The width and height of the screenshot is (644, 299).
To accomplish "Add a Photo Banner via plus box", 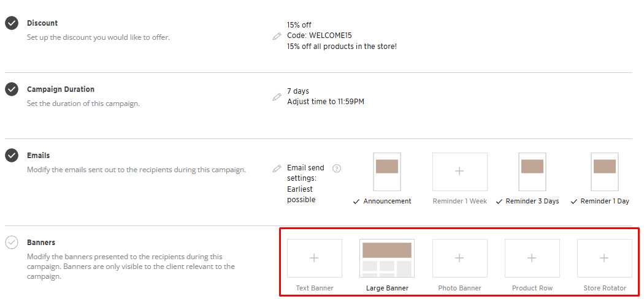I will [459, 258].
